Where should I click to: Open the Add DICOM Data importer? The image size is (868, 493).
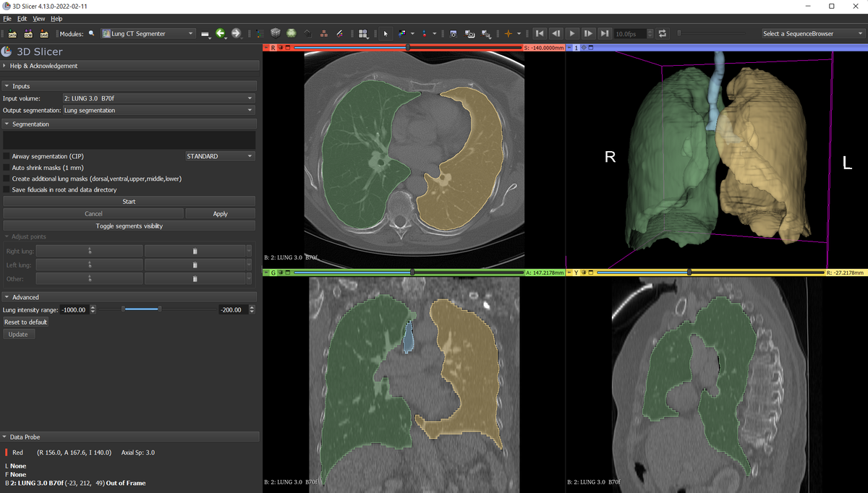point(28,33)
